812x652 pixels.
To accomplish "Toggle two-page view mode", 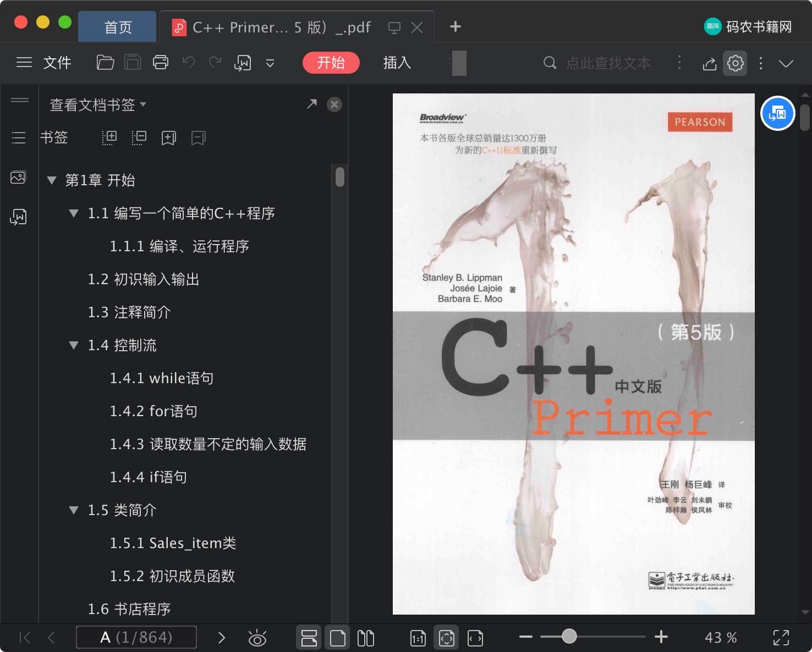I will pyautogui.click(x=365, y=638).
